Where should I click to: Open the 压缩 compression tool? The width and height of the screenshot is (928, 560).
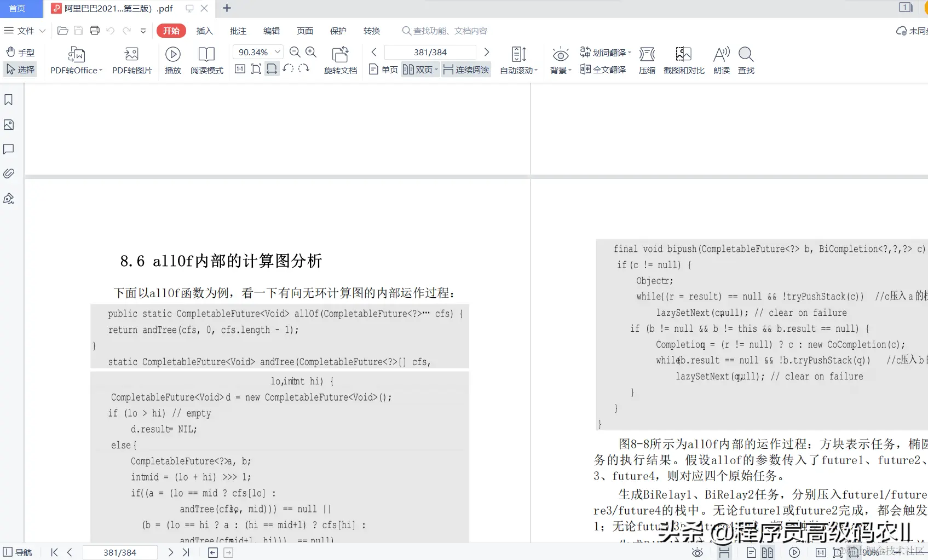coord(647,60)
